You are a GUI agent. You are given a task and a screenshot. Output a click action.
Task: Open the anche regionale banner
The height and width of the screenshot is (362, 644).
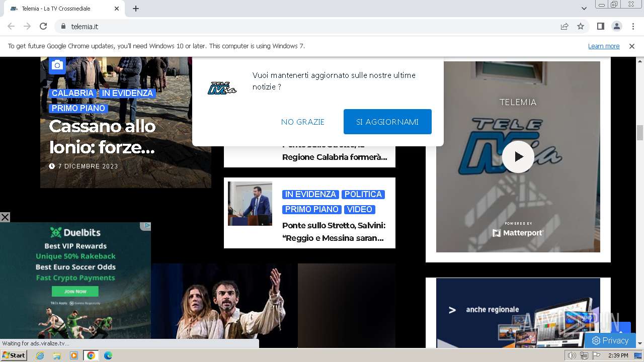(518, 313)
